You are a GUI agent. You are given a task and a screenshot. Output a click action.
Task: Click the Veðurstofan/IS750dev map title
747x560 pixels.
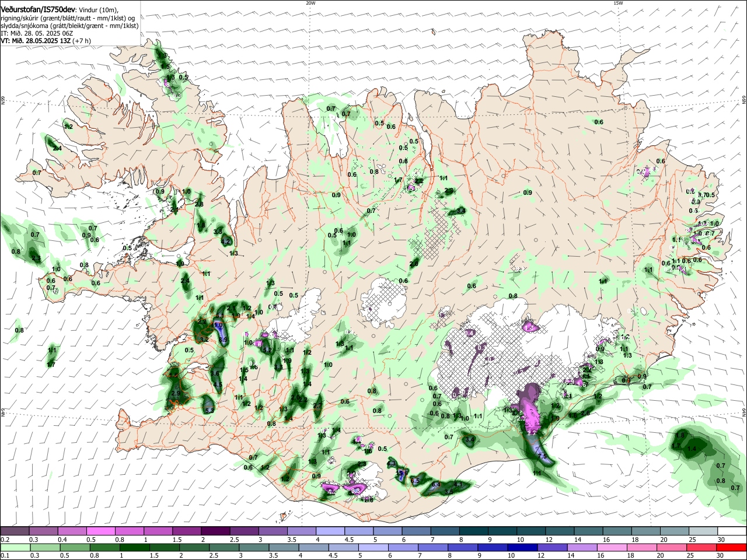tap(39, 10)
